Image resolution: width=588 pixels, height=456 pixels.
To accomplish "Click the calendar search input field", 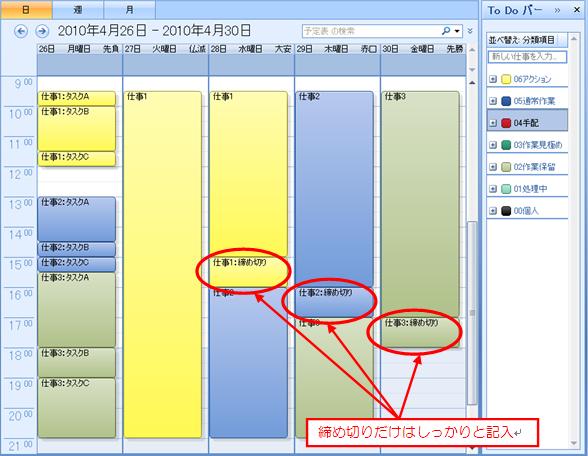I will (371, 31).
